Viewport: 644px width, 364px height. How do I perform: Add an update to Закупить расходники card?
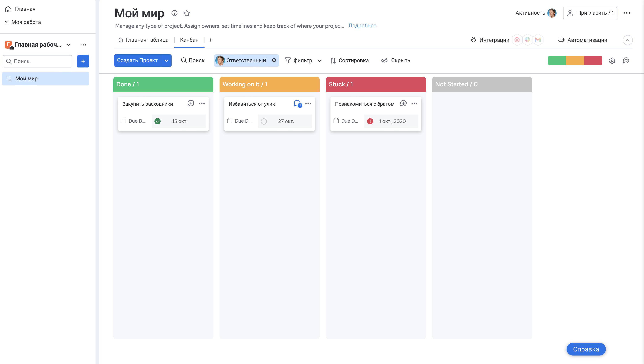pos(190,103)
